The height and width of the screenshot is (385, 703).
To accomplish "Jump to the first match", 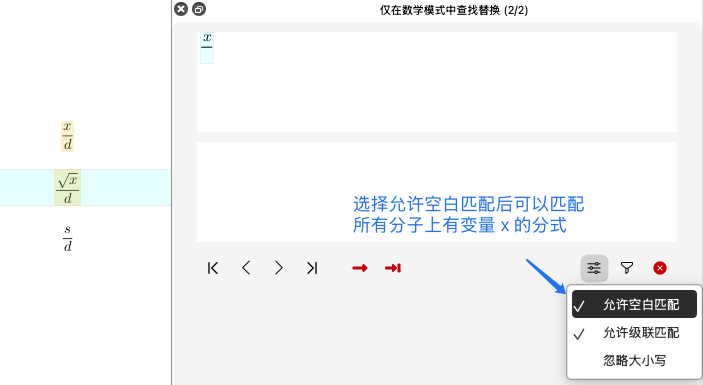I will [213, 268].
